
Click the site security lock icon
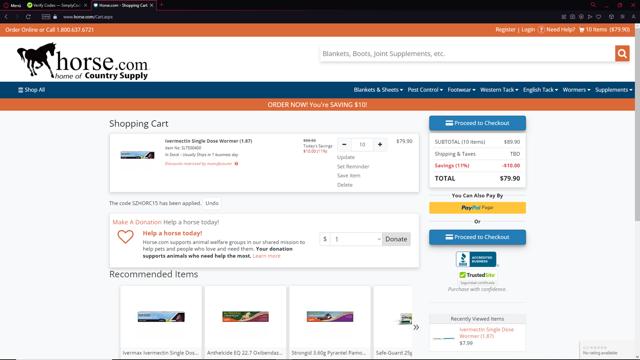click(55, 17)
